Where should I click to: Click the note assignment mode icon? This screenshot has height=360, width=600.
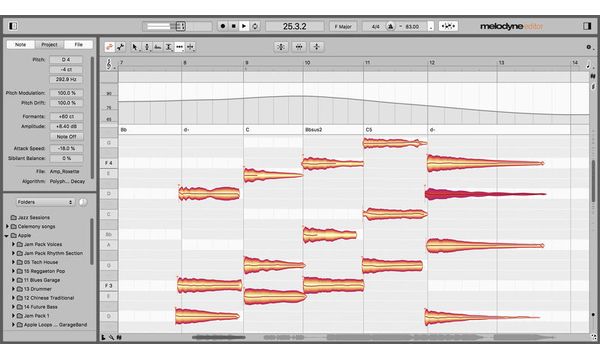point(448,26)
